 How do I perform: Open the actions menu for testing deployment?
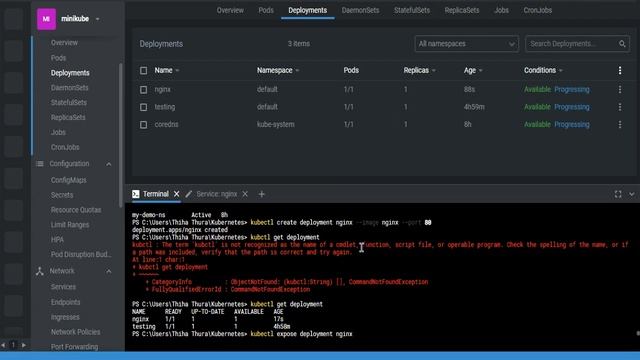coord(620,107)
